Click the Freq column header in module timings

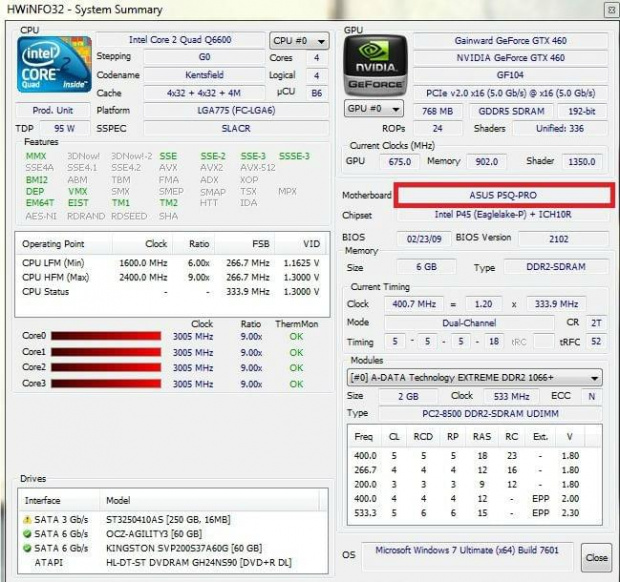(364, 436)
